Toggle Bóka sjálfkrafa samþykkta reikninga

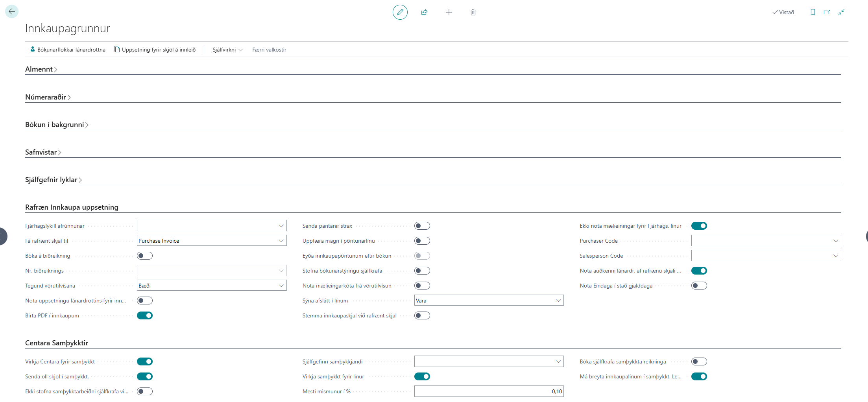tap(699, 361)
